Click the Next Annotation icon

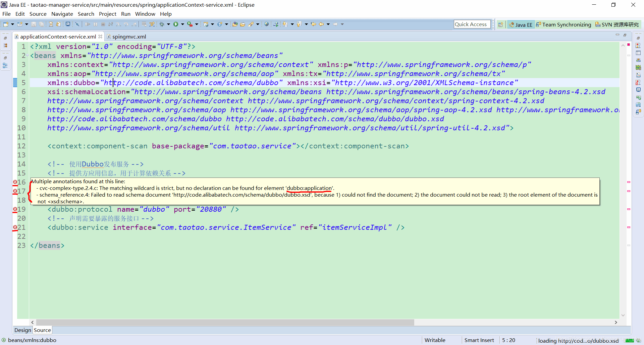click(x=285, y=24)
